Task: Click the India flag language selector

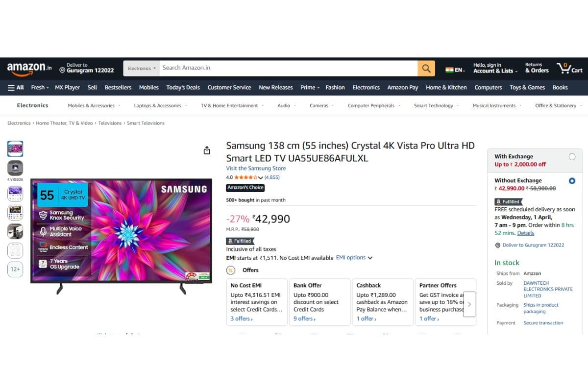Action: coord(455,70)
